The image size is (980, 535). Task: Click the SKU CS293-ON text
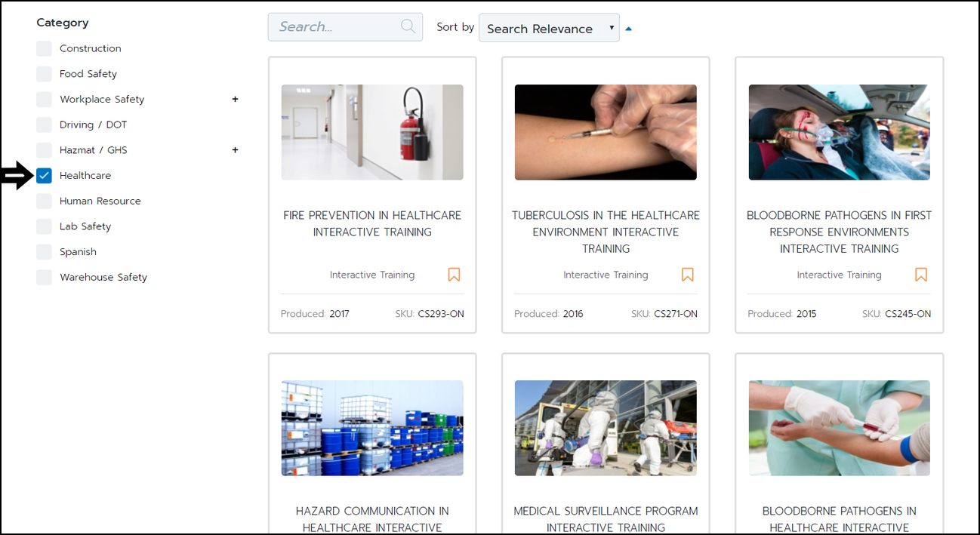coord(430,314)
